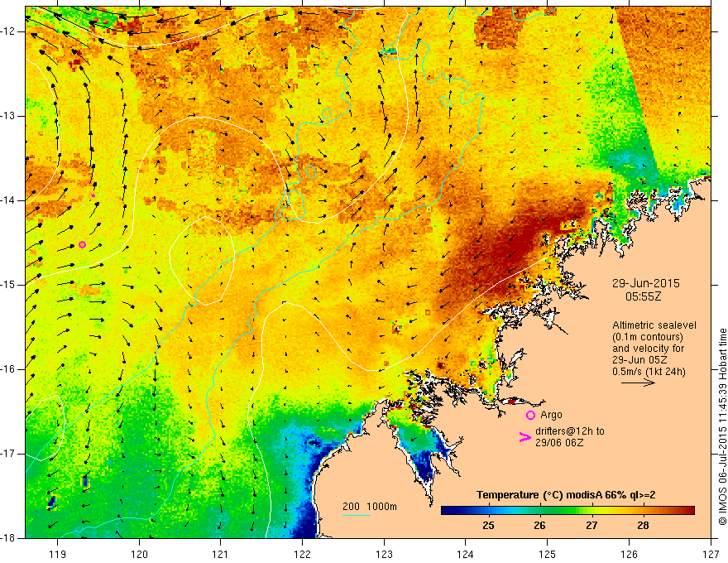
Task: Click the '200 1000m' depth label
Action: (370, 507)
